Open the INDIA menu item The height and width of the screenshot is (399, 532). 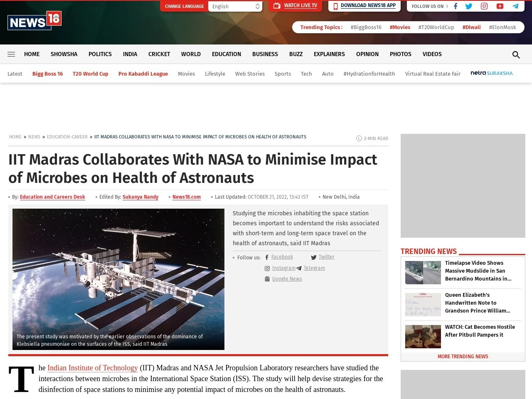coord(130,54)
